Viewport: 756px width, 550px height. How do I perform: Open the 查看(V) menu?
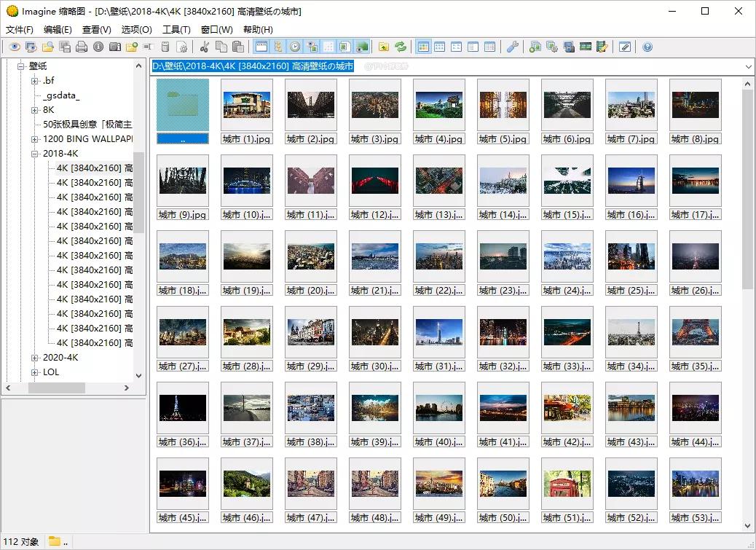95,30
